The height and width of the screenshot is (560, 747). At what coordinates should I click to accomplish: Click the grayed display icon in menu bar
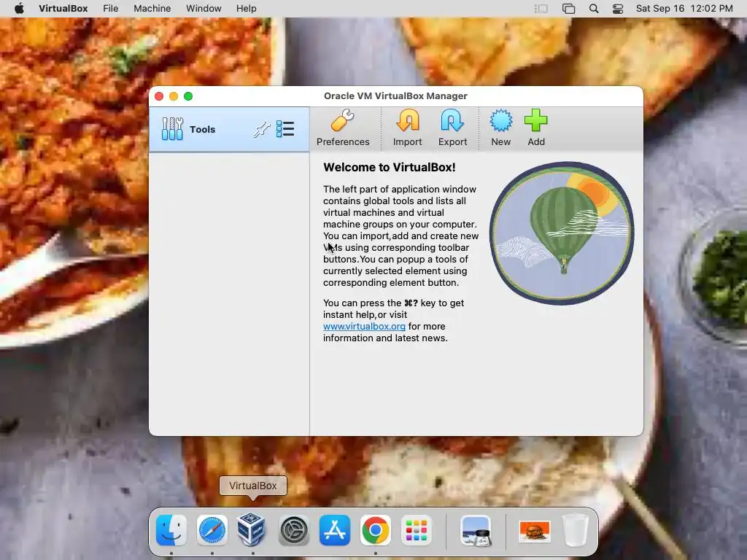tap(541, 9)
